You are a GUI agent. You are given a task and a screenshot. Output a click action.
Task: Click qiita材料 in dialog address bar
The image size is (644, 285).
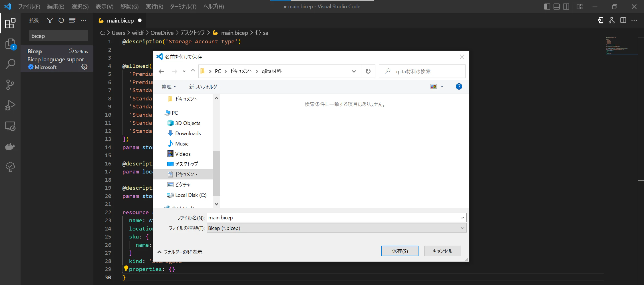pos(271,71)
